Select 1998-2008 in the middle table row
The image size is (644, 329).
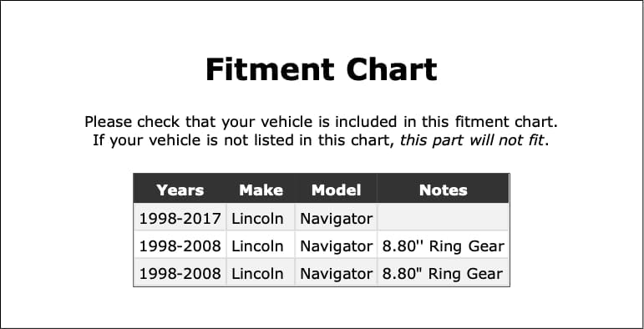pyautogui.click(x=180, y=246)
